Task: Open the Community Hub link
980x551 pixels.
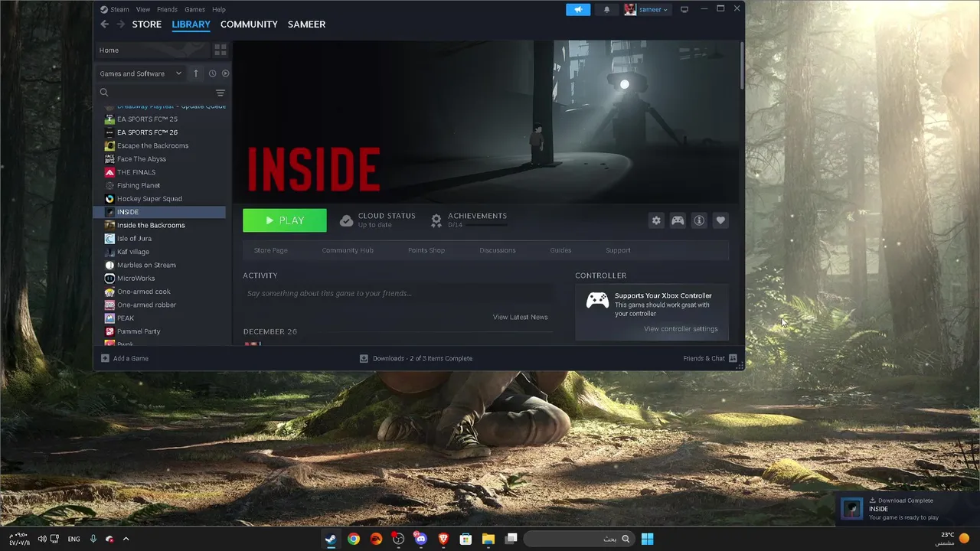Action: point(348,250)
